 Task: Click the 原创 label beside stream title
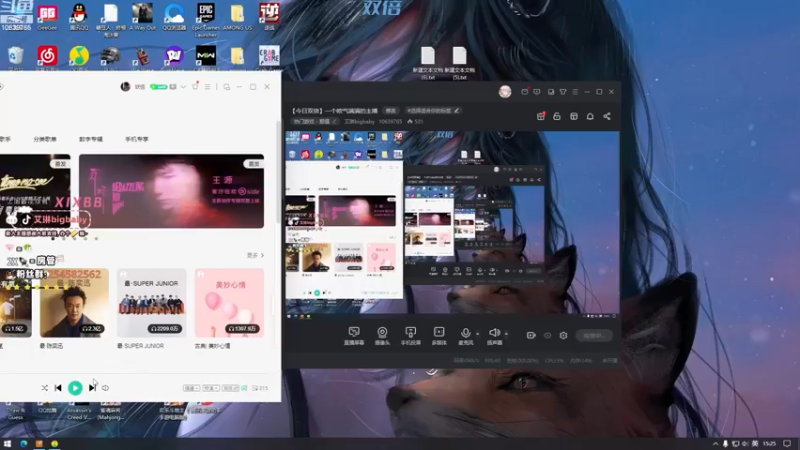coord(390,111)
